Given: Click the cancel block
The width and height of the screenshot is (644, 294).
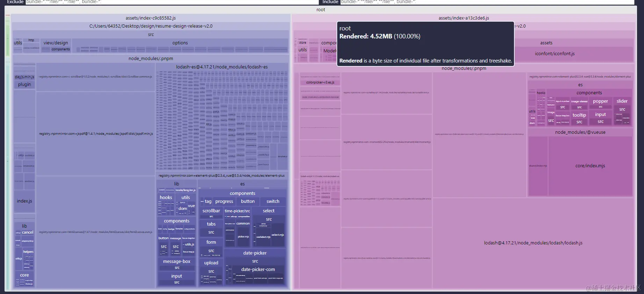Looking at the screenshot, I should tap(28, 233).
